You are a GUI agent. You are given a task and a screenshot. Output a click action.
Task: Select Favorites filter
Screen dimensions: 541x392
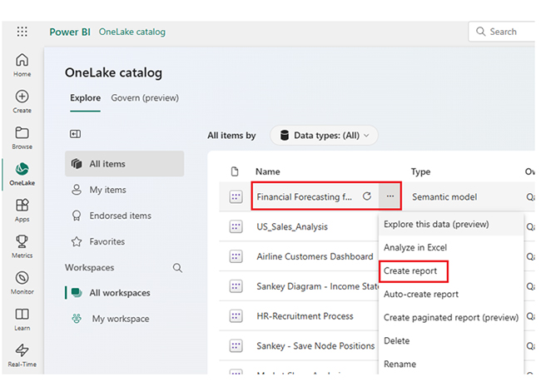click(x=124, y=241)
